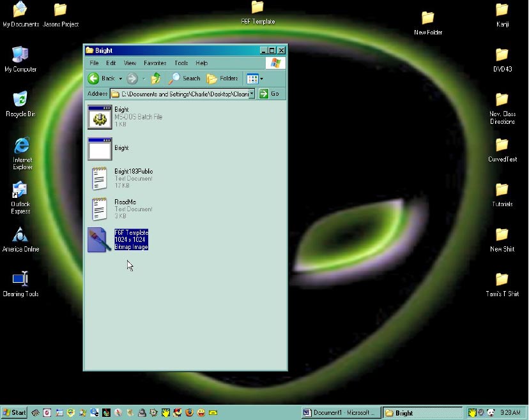Expand the Address bar dropdown arrow
This screenshot has width=529, height=420.
(252, 94)
